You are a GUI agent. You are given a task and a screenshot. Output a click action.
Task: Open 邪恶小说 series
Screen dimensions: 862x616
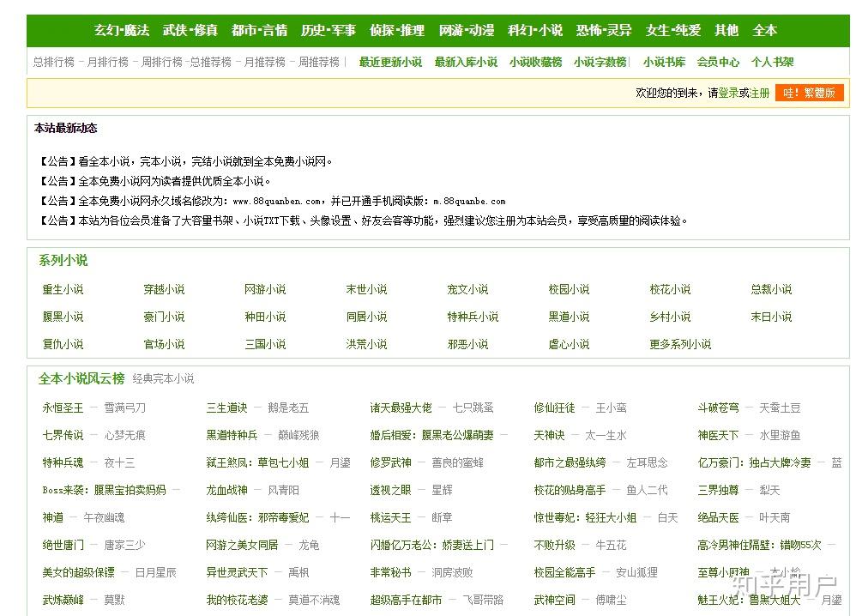click(x=467, y=344)
